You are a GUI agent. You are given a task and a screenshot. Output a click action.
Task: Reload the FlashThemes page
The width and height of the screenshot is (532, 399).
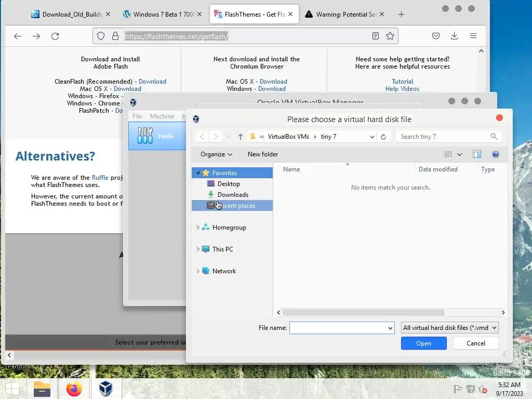(55, 36)
